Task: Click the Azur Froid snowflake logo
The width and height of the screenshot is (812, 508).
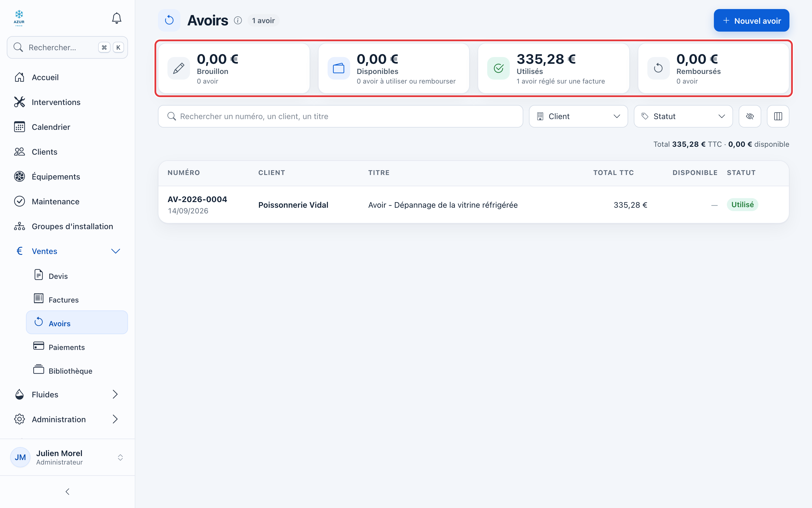Action: 19,18
